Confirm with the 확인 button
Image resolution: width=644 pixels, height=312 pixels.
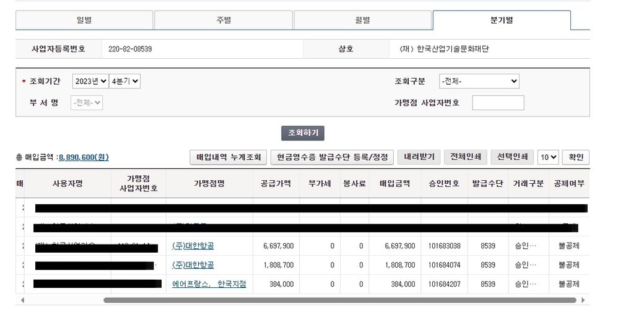coord(576,157)
